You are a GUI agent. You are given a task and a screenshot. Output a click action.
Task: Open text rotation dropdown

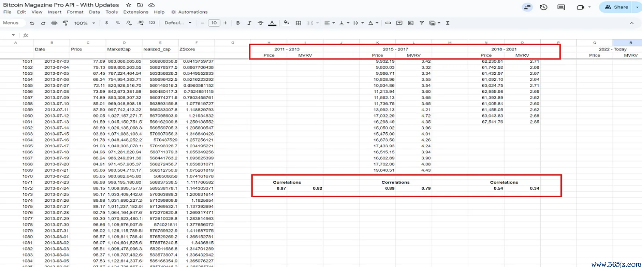point(373,23)
